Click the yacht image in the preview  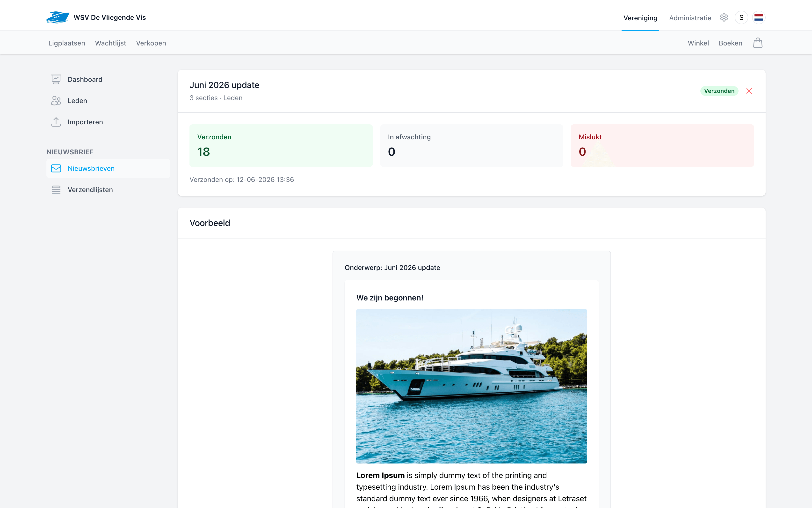pos(471,386)
